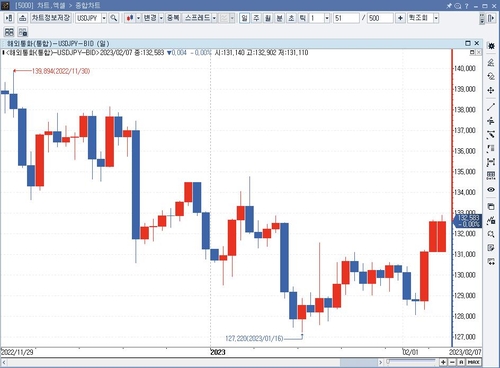Click the 해외통화(통합)-USDJPY-BID (일) chart tab title
The image size is (500, 368).
pos(58,44)
